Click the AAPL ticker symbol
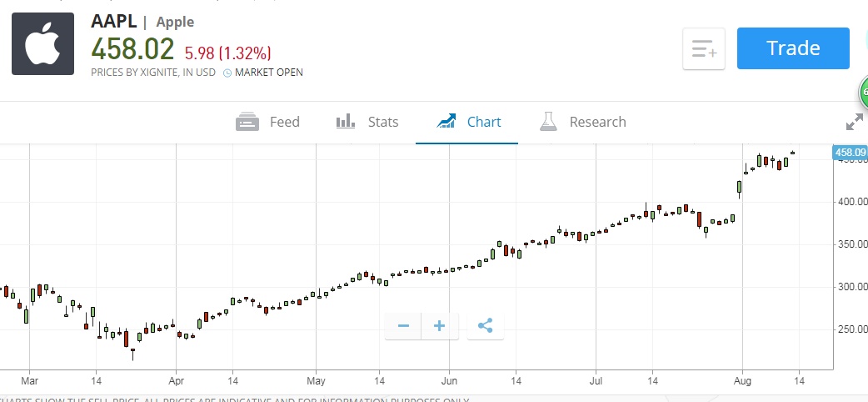The image size is (868, 402). [114, 21]
